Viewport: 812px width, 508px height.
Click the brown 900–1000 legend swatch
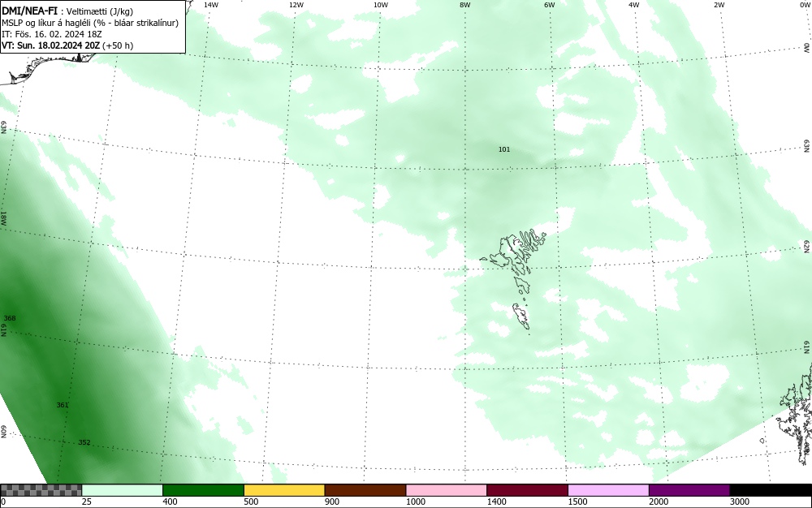pyautogui.click(x=365, y=490)
